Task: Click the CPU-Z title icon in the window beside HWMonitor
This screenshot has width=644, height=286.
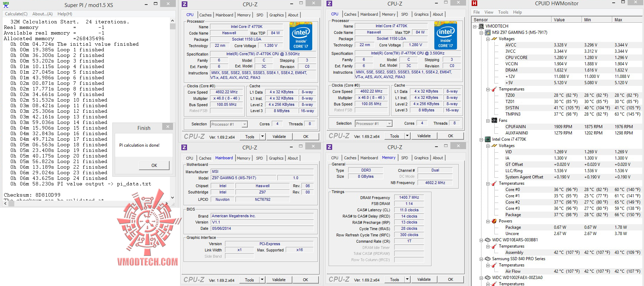Action: click(x=329, y=3)
